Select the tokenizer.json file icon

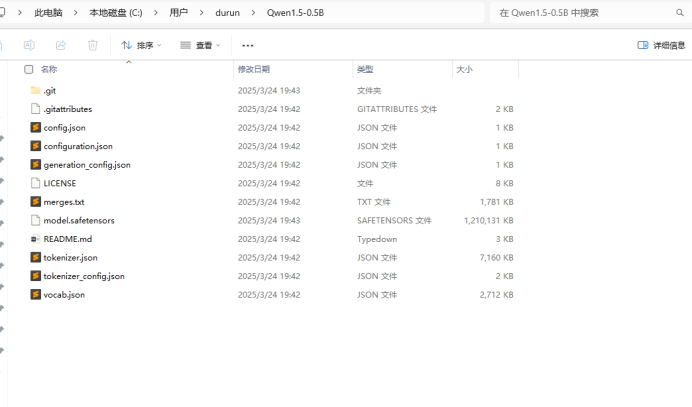[36, 257]
